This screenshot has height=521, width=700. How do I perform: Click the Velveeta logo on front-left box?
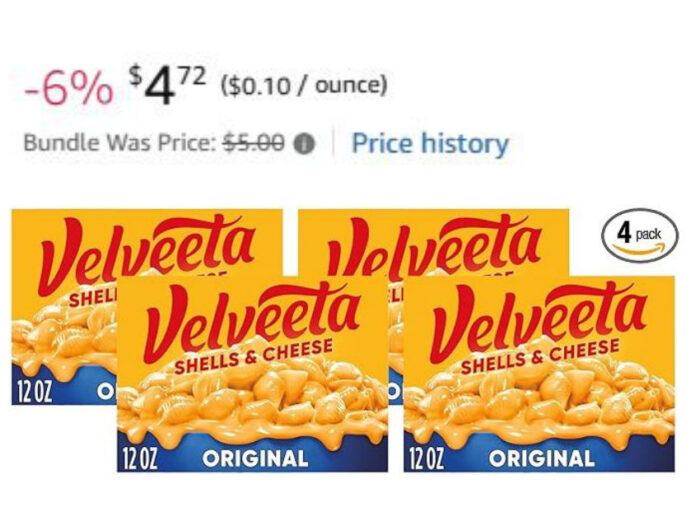pyautogui.click(x=250, y=320)
